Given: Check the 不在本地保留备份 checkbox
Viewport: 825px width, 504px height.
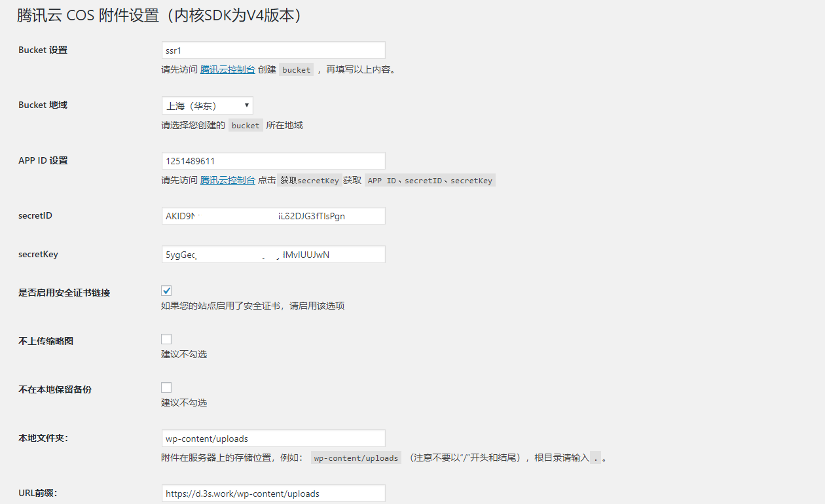Looking at the screenshot, I should [x=166, y=387].
